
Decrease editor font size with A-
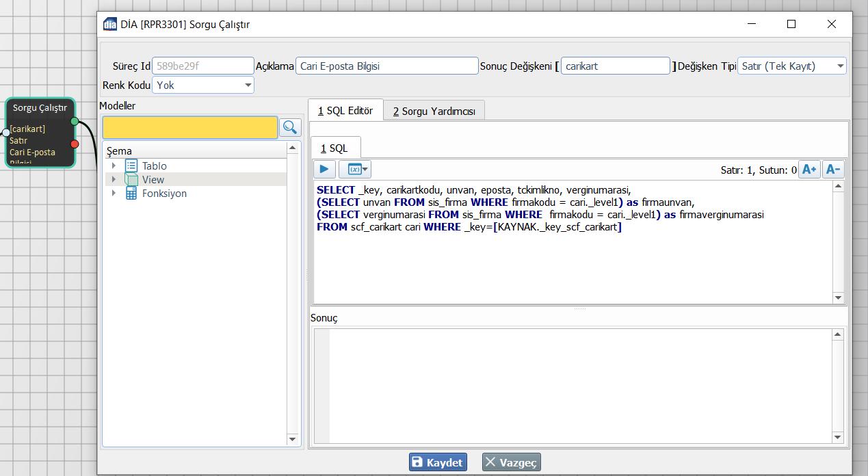832,170
